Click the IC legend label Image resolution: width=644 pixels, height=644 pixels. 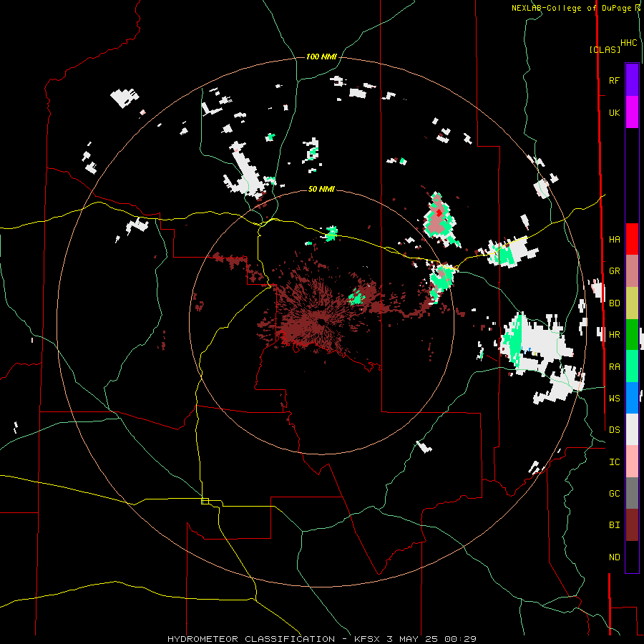[614, 462]
